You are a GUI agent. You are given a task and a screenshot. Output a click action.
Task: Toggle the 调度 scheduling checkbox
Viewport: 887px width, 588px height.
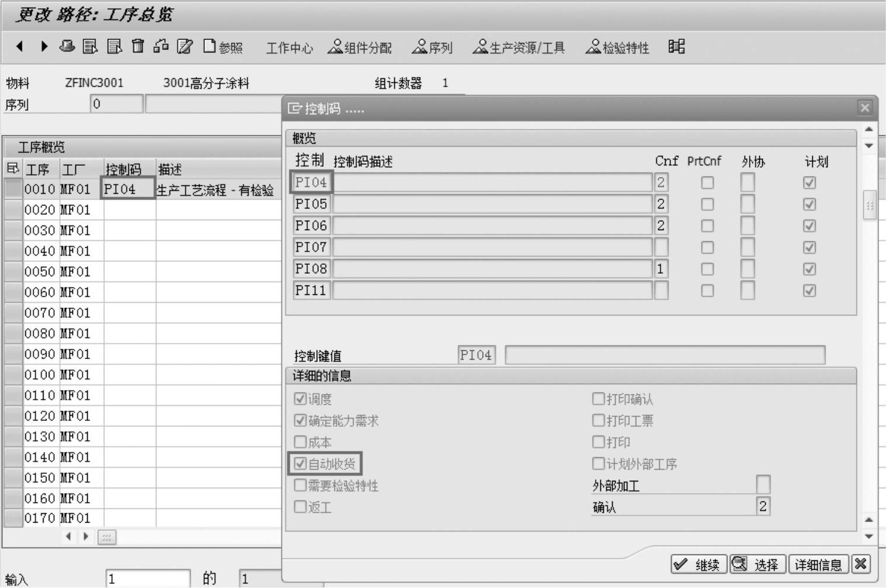(x=300, y=398)
